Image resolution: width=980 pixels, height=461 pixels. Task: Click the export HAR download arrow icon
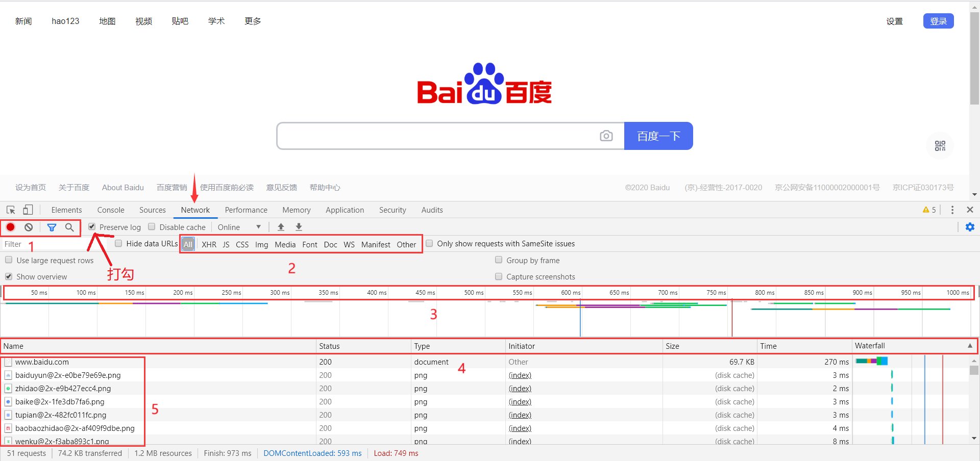tap(299, 227)
